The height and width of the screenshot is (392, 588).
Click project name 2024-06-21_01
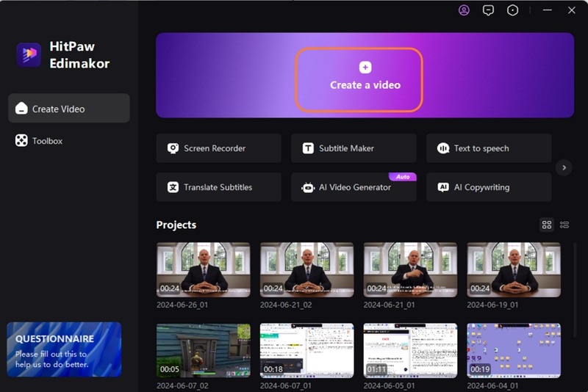click(390, 305)
